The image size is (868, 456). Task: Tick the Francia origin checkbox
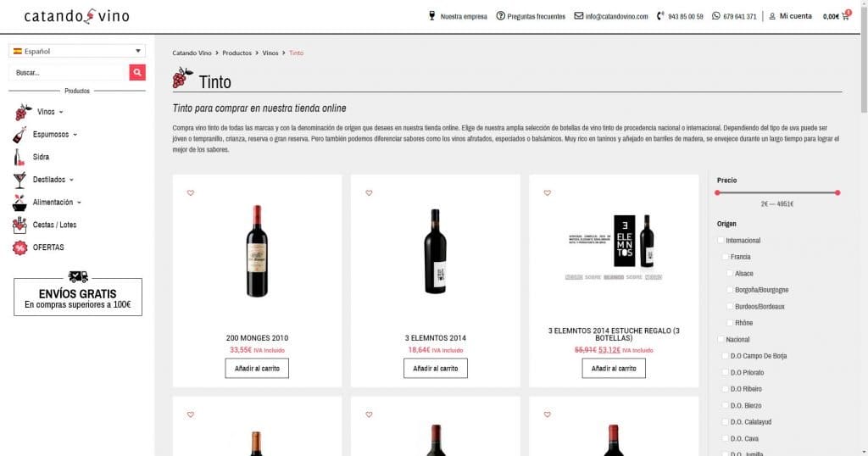pyautogui.click(x=725, y=257)
